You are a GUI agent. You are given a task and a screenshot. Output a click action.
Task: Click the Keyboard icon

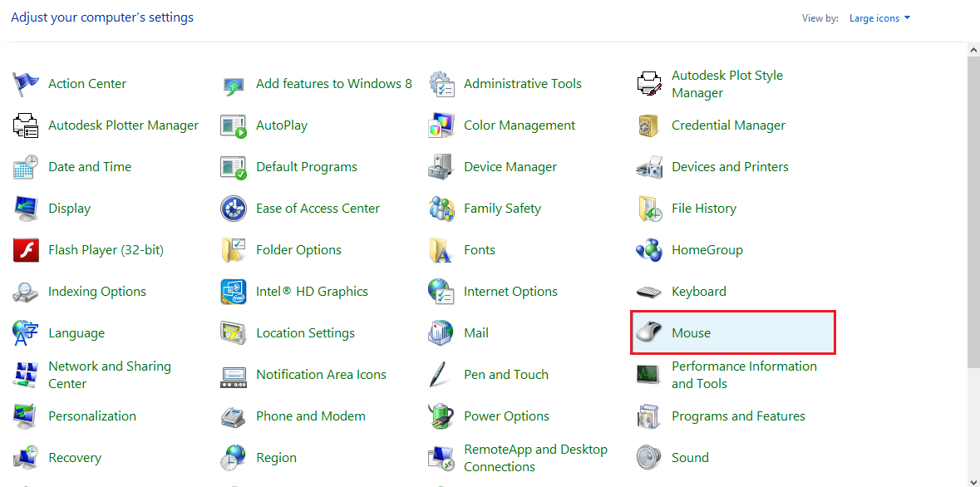(x=648, y=292)
